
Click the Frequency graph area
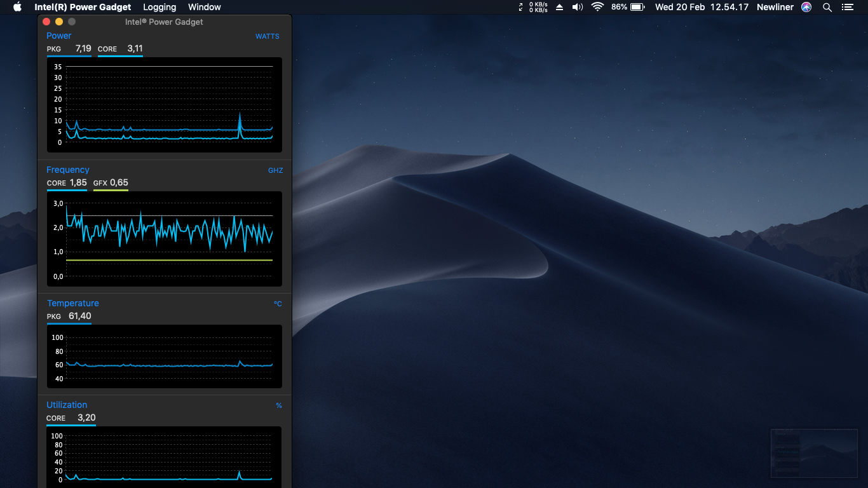pos(165,239)
